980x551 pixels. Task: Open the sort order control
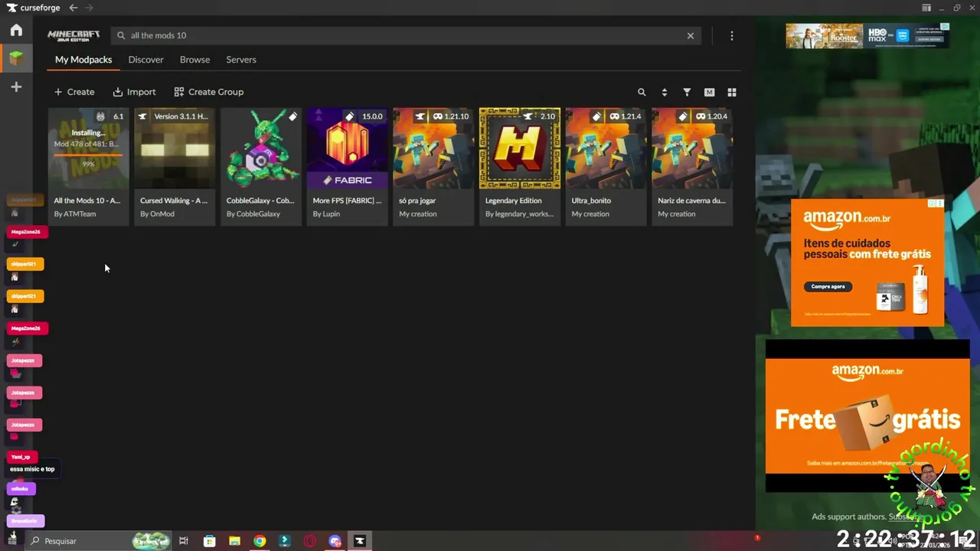664,92
